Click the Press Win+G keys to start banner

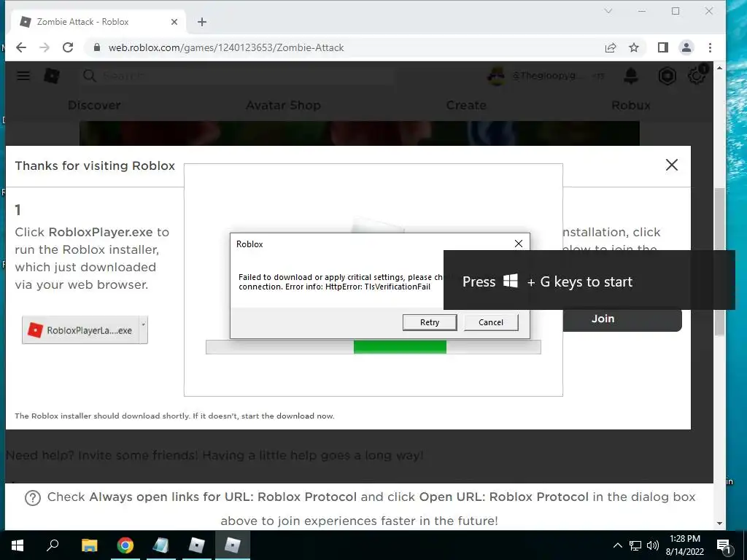589,281
